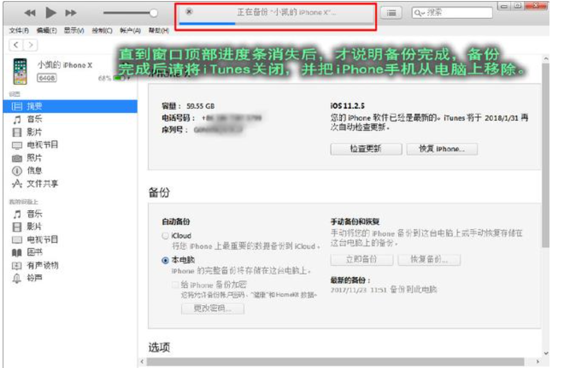Click the 选项 section heading
The image size is (588, 368).
click(159, 347)
